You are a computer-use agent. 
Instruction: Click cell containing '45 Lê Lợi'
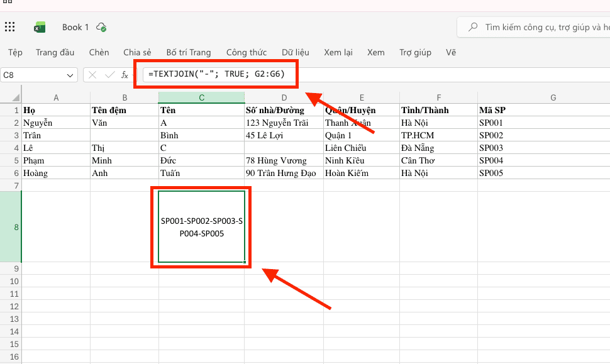pos(284,135)
